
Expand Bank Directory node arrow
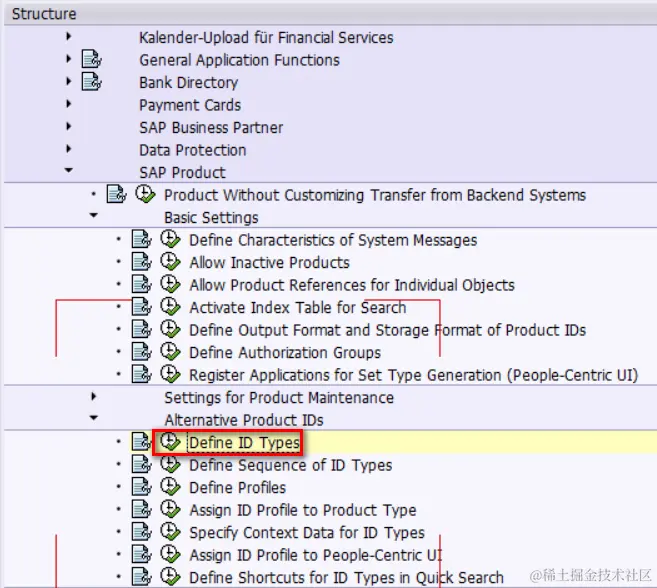click(x=69, y=81)
